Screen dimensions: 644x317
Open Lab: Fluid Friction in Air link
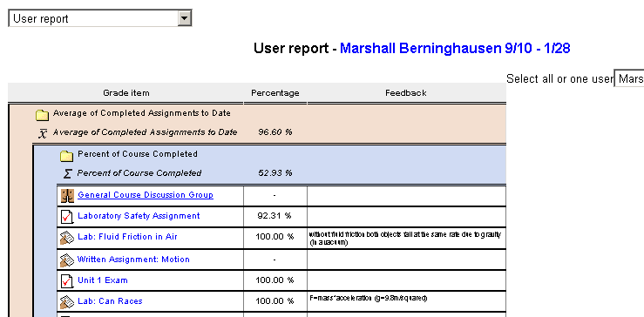127,237
